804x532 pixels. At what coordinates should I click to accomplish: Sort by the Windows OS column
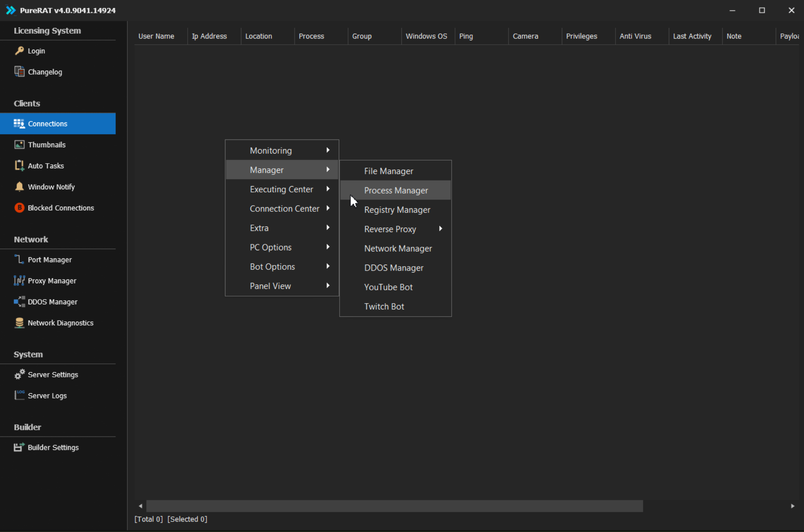pyautogui.click(x=428, y=36)
